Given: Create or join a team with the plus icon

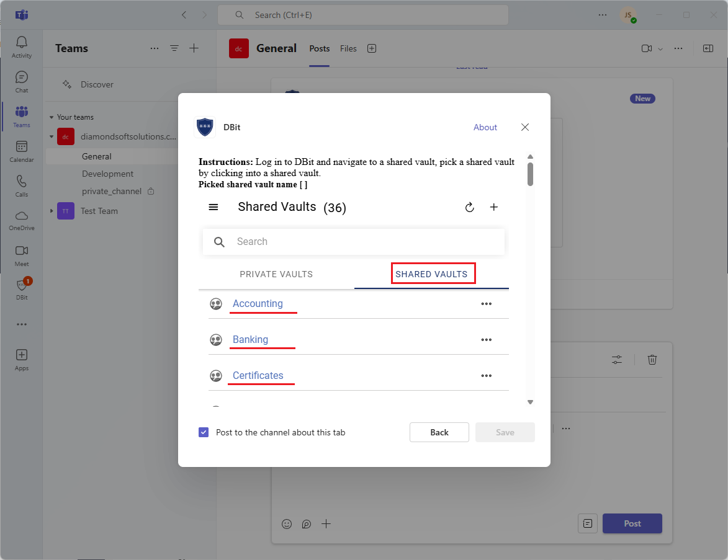Looking at the screenshot, I should point(194,48).
